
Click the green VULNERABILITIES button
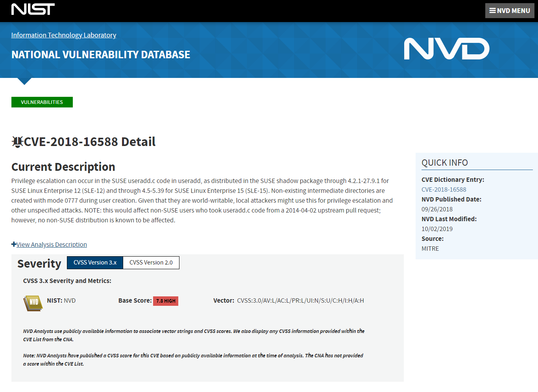[x=42, y=102]
